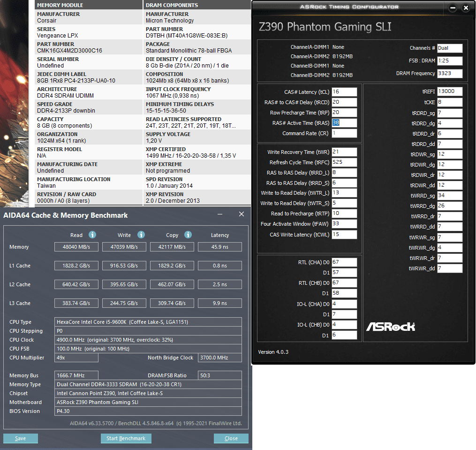Select the CAS# Latency (tCL) field

coord(344,92)
